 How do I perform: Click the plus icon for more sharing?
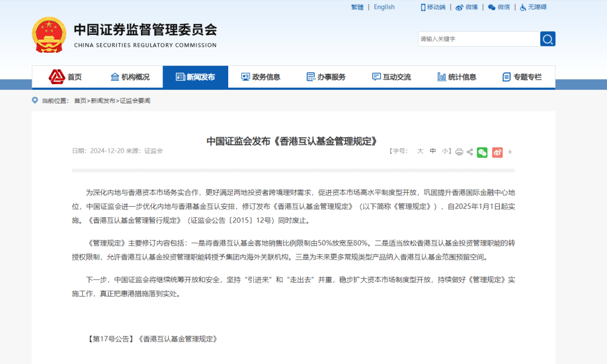tap(510, 152)
